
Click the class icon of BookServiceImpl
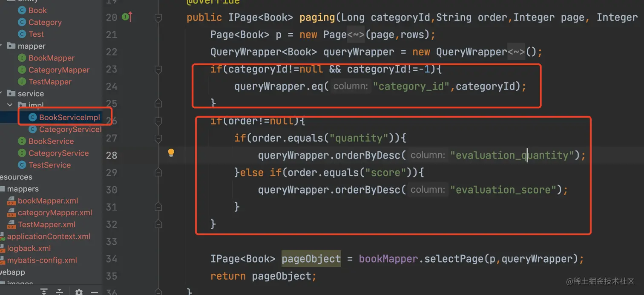pos(32,118)
